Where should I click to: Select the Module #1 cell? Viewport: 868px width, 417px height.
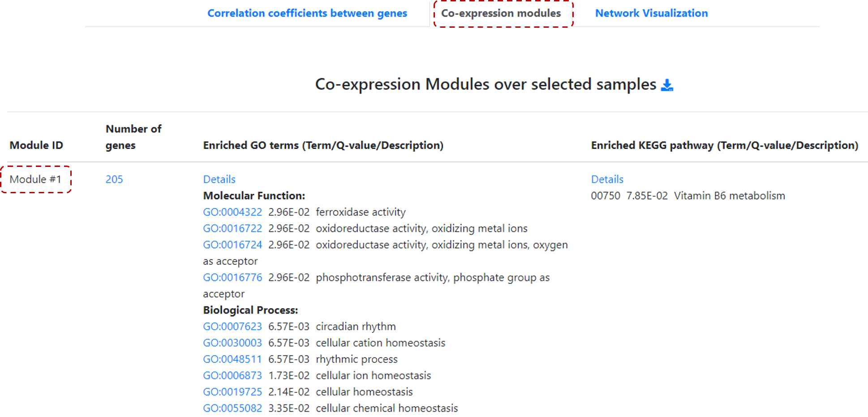click(35, 179)
